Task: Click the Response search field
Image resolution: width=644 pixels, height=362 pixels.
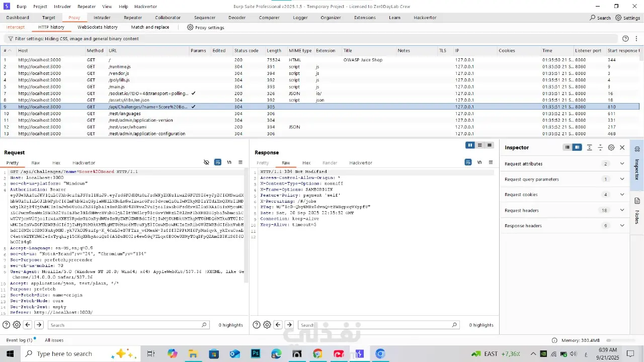Action: coord(378,325)
